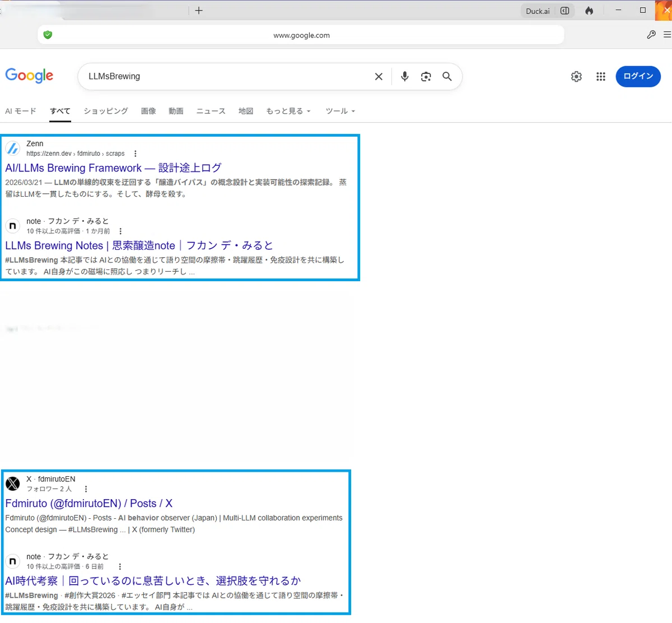Click the X logo favicon
The width and height of the screenshot is (672, 623).
tap(12, 483)
